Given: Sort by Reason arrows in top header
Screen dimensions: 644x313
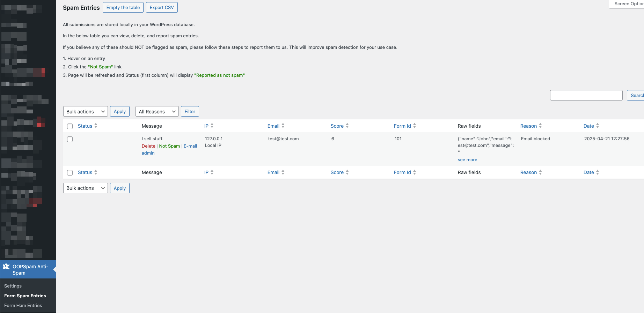Looking at the screenshot, I should tap(540, 126).
